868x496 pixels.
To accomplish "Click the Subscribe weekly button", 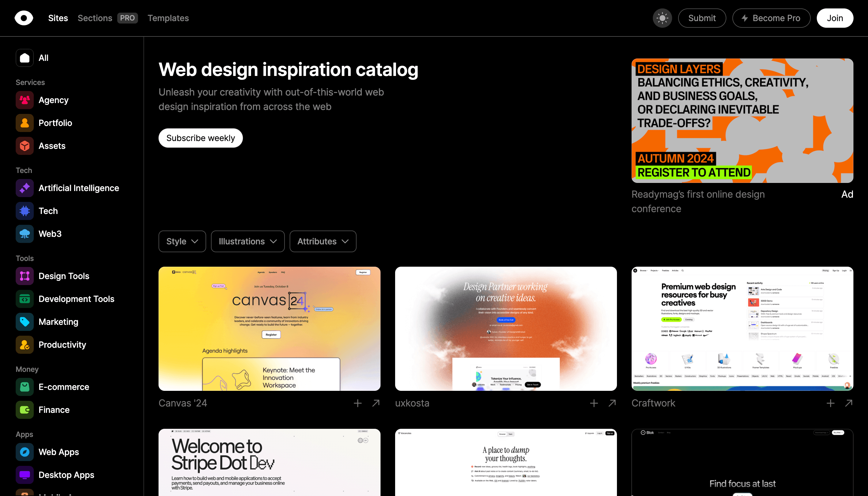I will pyautogui.click(x=201, y=138).
